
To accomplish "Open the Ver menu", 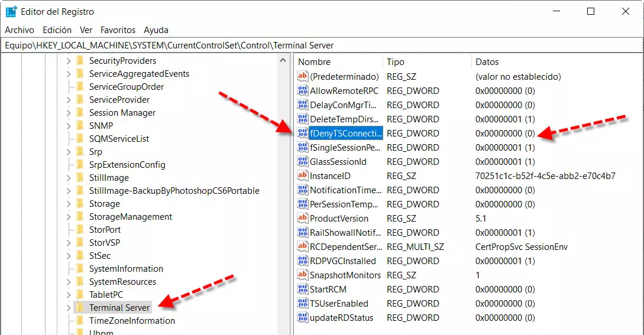I will (x=86, y=30).
